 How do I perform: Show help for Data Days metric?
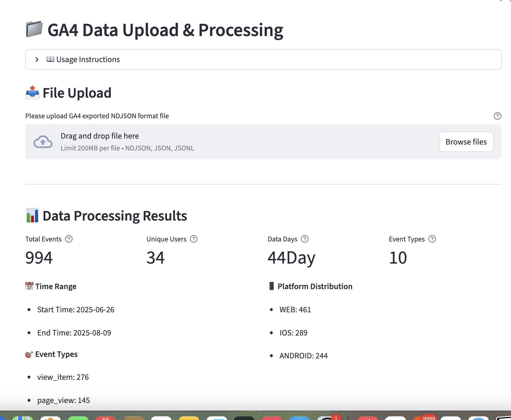305,239
